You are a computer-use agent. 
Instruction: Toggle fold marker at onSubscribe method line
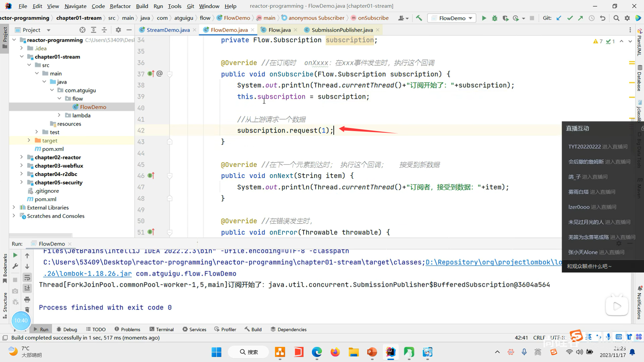170,74
